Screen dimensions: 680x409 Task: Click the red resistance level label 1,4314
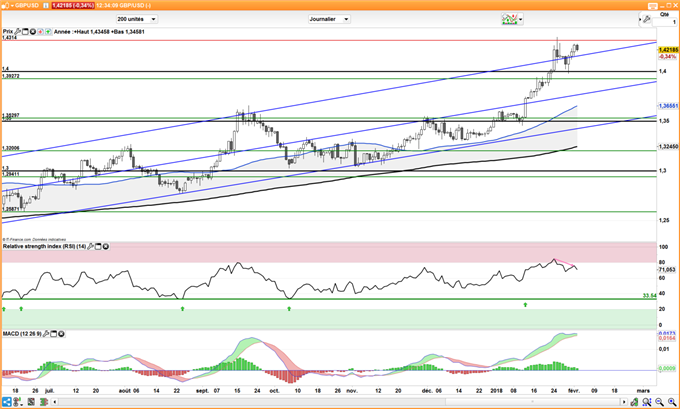click(10, 38)
